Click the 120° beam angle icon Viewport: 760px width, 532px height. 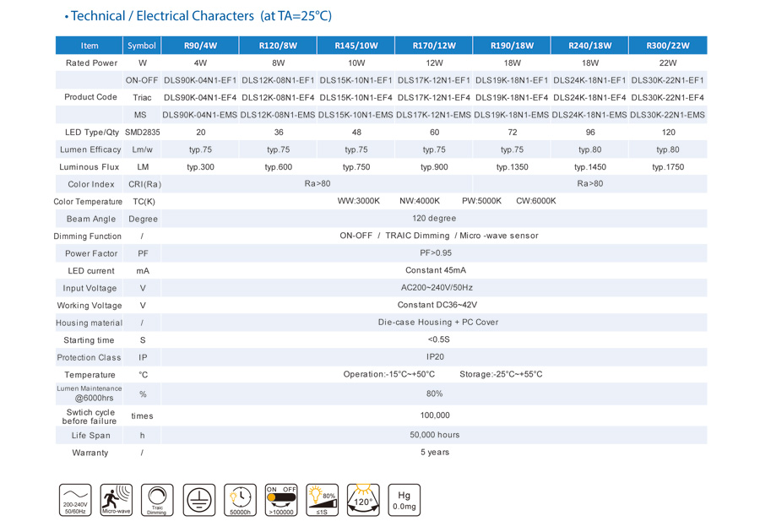[x=363, y=499]
